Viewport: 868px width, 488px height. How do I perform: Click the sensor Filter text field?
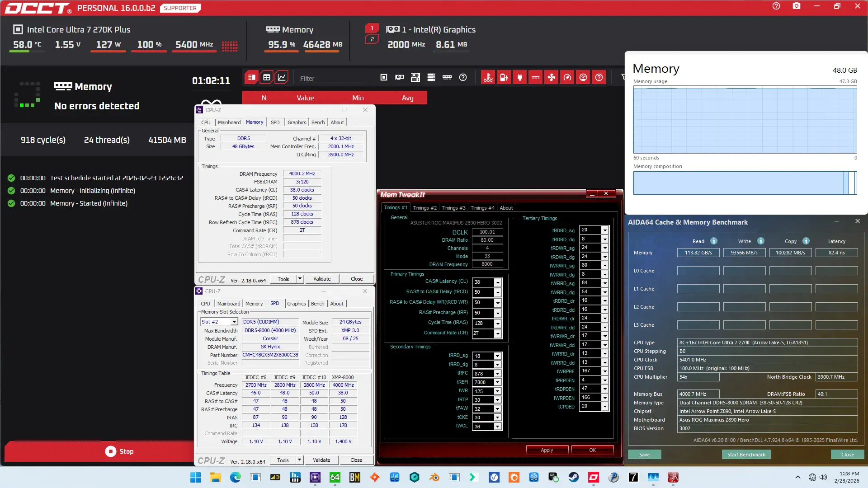[331, 78]
